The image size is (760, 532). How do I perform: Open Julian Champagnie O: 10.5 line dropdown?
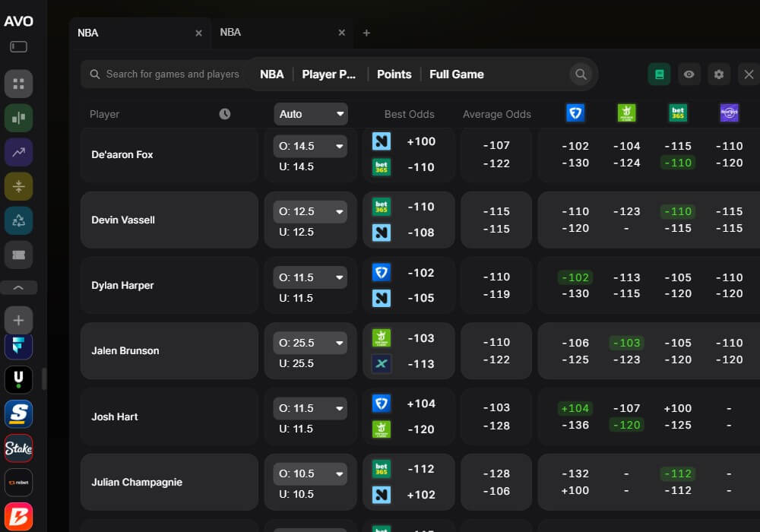click(310, 473)
